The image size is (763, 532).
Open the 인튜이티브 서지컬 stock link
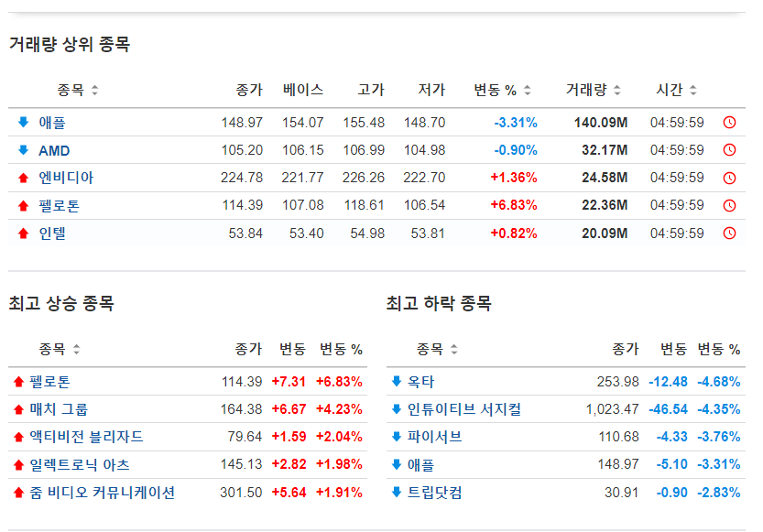click(x=463, y=409)
